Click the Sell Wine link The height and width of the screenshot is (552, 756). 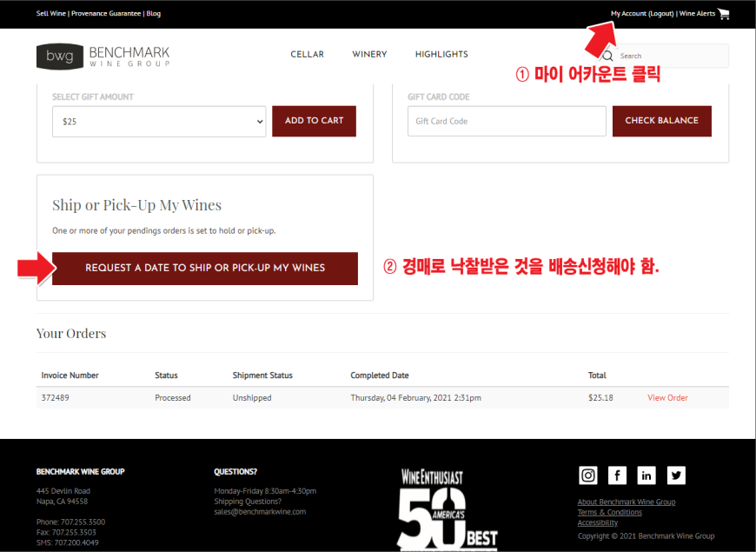pos(50,14)
